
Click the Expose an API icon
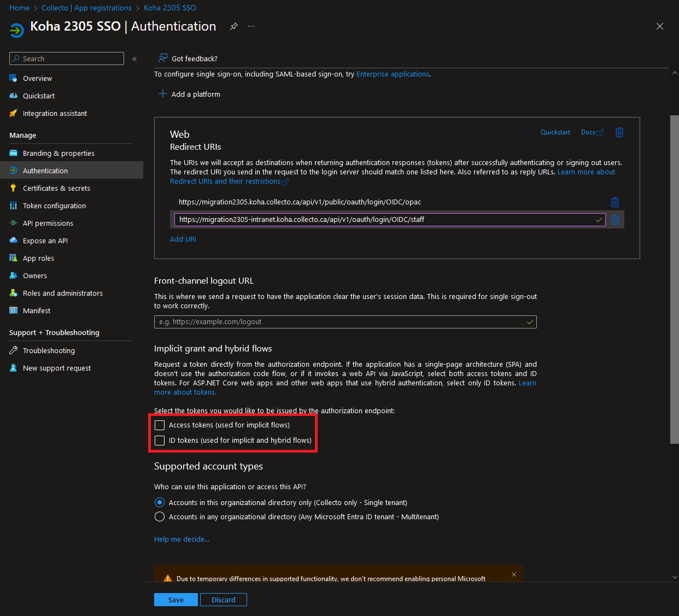click(x=13, y=240)
